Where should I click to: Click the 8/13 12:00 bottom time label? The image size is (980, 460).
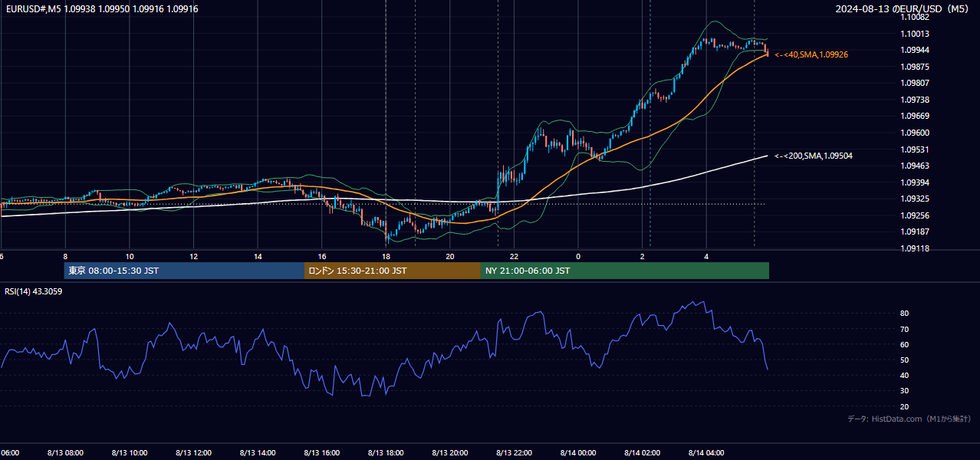(194, 453)
